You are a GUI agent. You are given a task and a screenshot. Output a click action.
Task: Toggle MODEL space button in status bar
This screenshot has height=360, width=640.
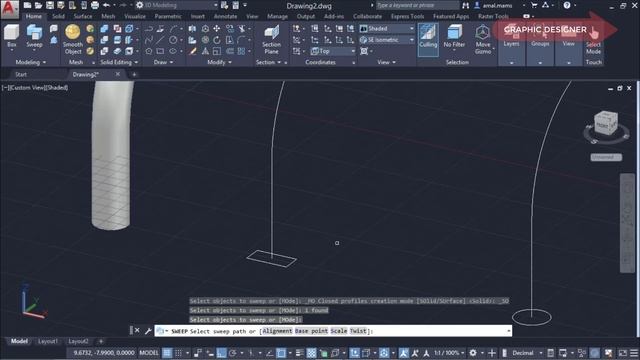(x=149, y=353)
